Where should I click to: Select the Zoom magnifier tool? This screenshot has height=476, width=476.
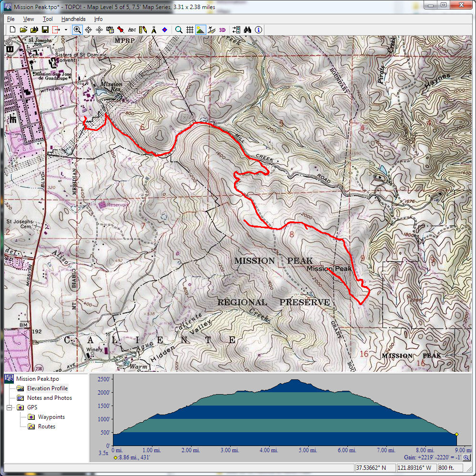pos(77,30)
